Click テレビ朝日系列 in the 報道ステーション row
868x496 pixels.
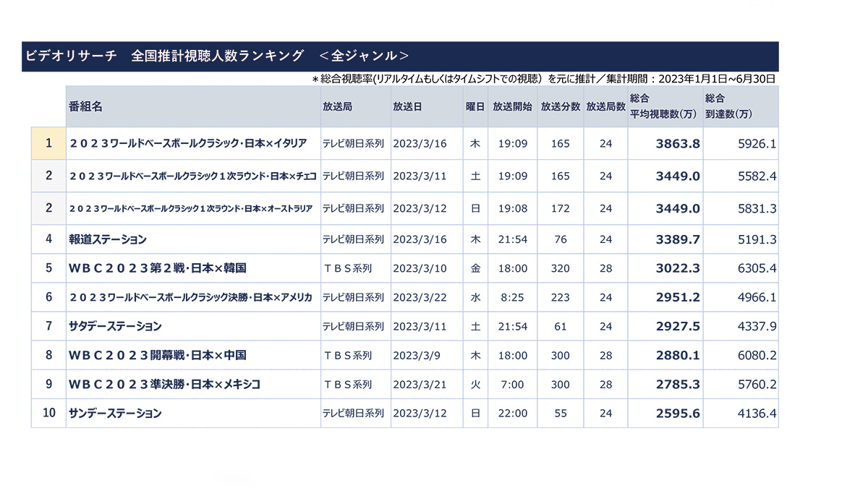(353, 239)
